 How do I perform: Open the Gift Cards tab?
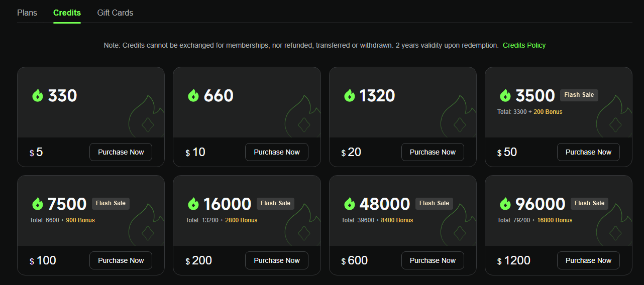tap(115, 13)
